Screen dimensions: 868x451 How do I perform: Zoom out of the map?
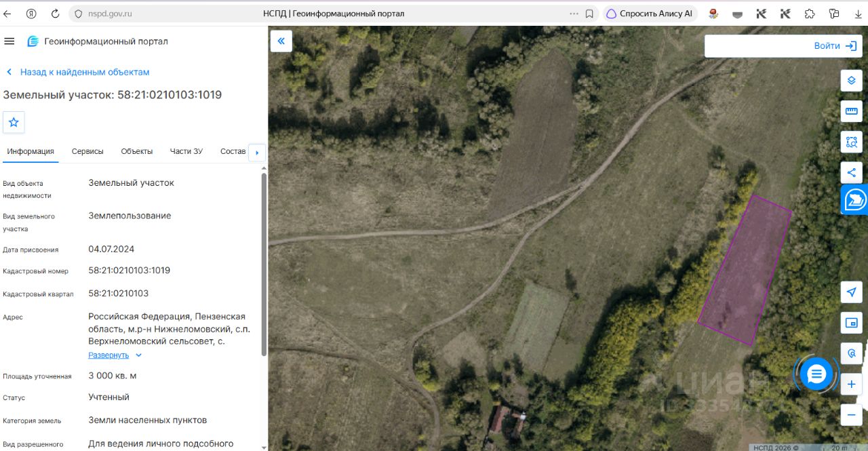coord(852,414)
